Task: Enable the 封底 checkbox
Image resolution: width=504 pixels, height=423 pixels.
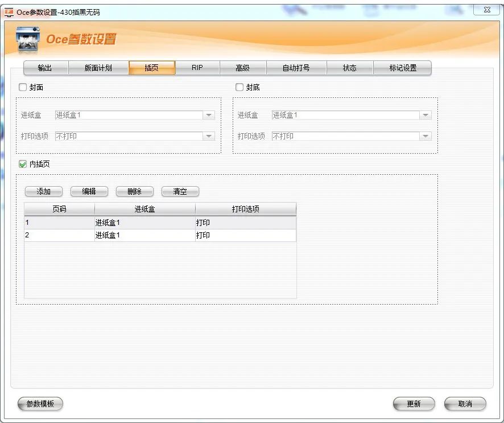Action: [239, 87]
